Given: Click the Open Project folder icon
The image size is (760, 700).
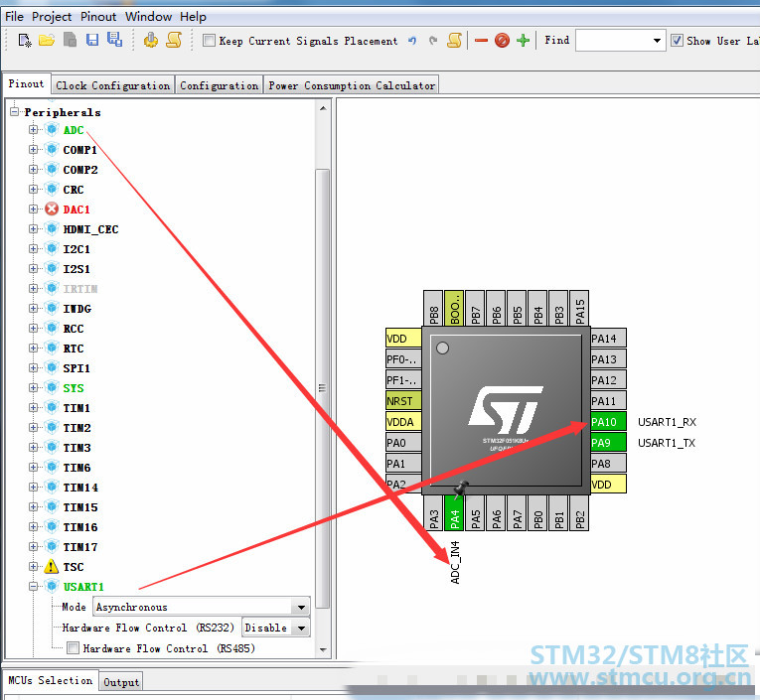Looking at the screenshot, I should tap(47, 40).
